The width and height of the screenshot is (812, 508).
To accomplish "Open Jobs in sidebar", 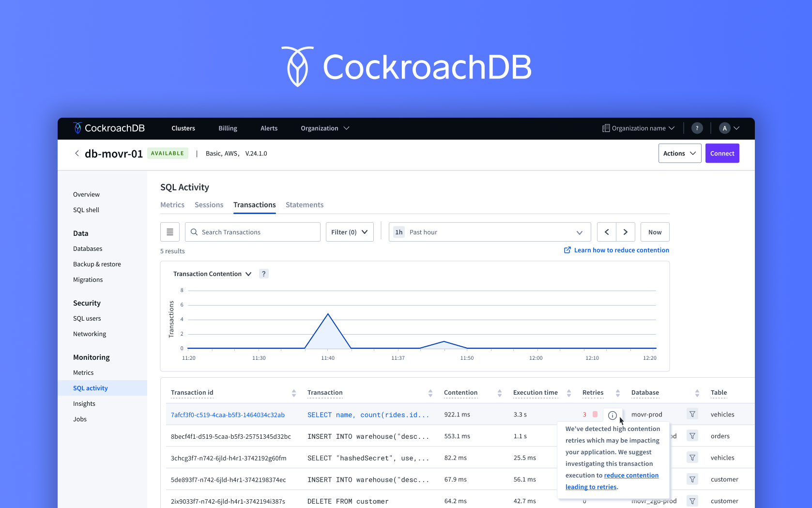I will point(80,419).
